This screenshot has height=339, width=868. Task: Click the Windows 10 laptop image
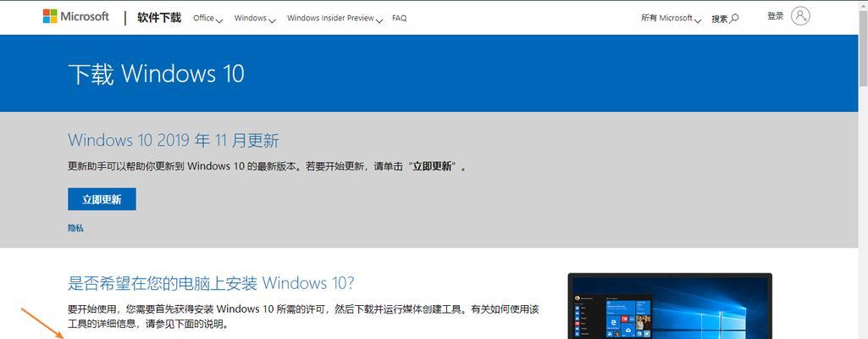(670, 306)
